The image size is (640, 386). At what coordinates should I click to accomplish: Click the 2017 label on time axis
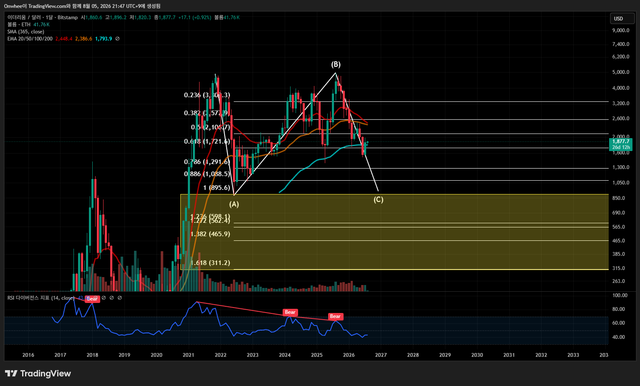pyautogui.click(x=60, y=355)
